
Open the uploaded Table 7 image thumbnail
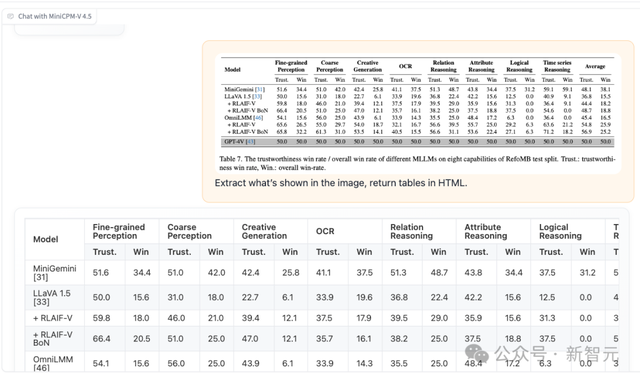[418, 113]
